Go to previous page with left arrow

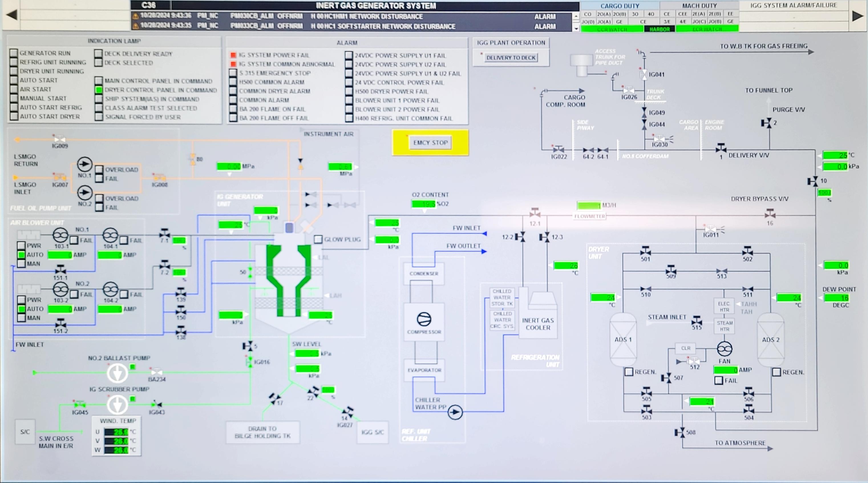click(x=12, y=15)
